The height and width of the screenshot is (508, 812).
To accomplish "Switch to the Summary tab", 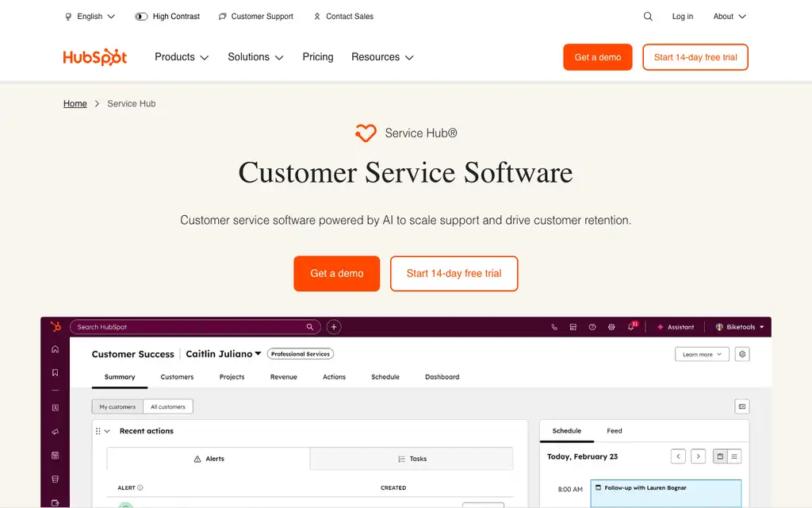I will tap(120, 377).
